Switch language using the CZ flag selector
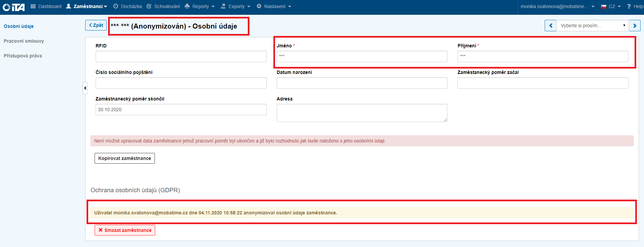This screenshot has height=247, width=644. click(611, 6)
